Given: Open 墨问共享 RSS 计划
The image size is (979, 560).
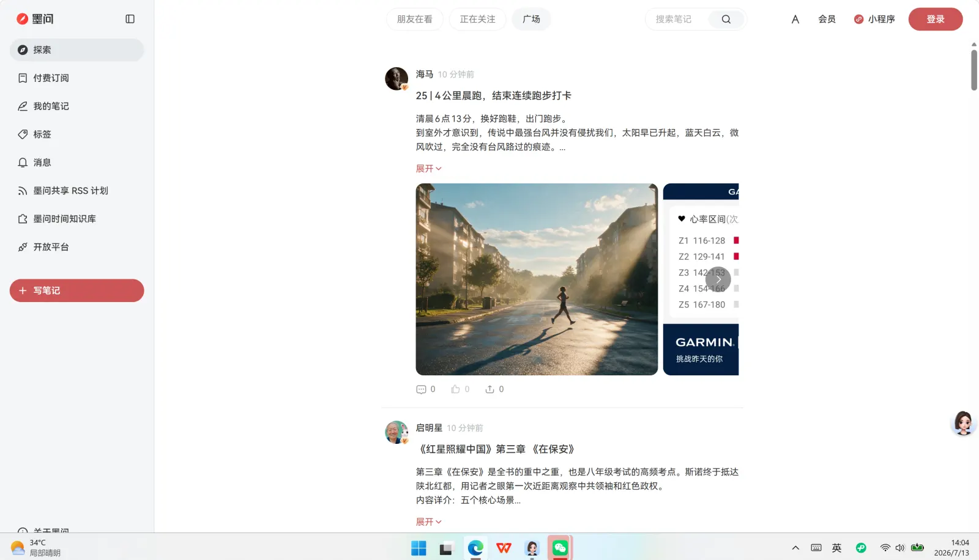Looking at the screenshot, I should [x=76, y=191].
